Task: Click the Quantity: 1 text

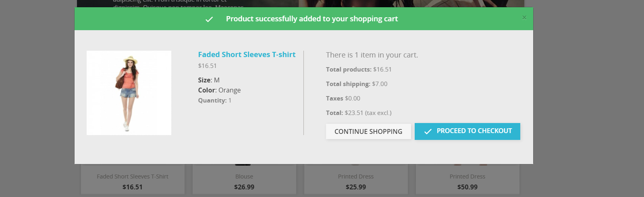Action: (x=215, y=101)
